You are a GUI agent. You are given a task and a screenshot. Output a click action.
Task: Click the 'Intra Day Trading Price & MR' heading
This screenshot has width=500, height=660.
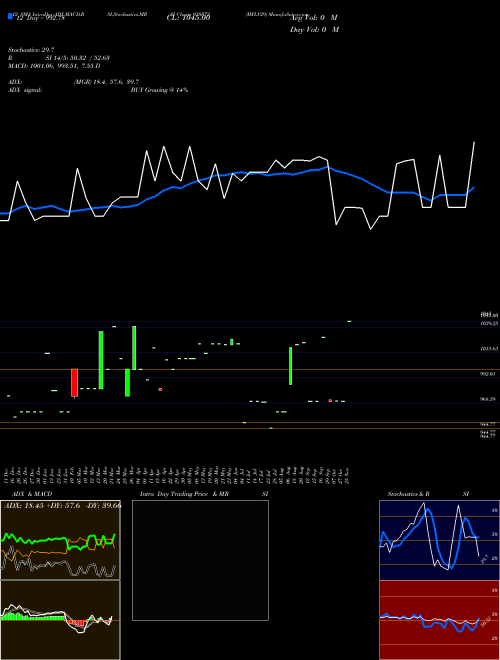click(185, 494)
